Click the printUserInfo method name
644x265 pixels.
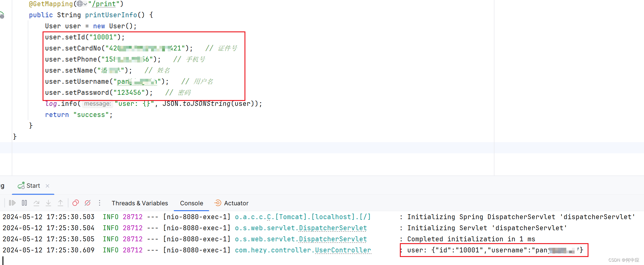(x=111, y=15)
